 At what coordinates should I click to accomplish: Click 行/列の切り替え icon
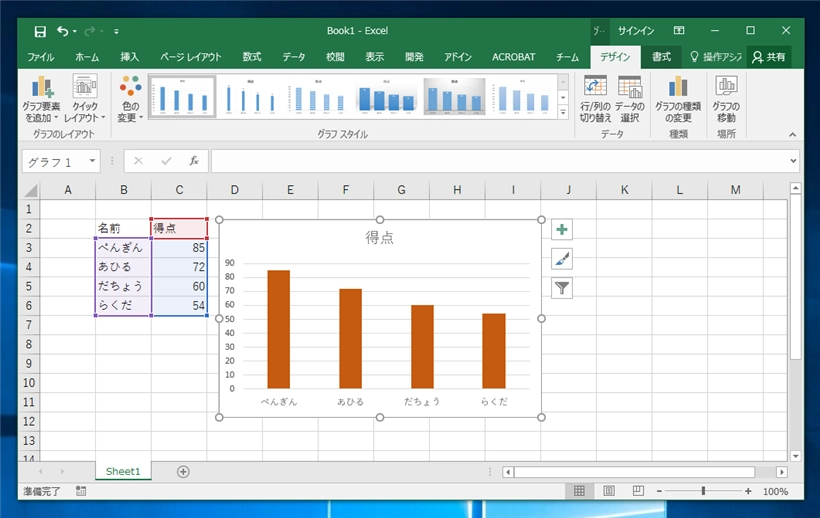tap(595, 99)
